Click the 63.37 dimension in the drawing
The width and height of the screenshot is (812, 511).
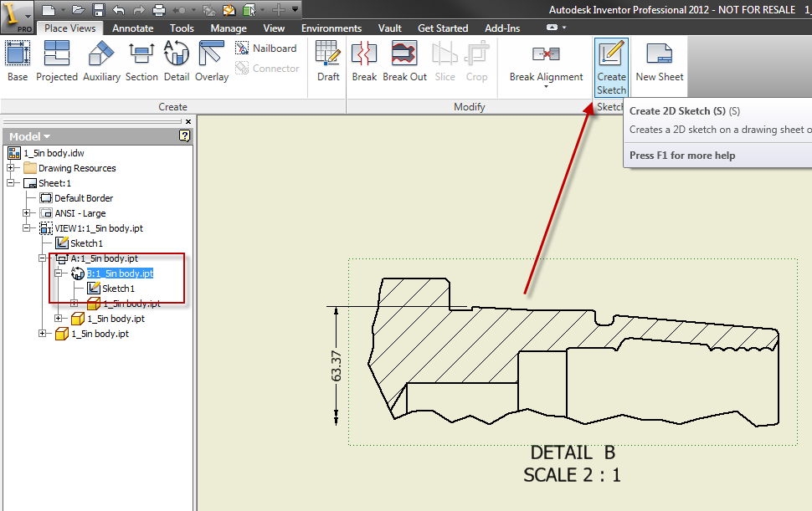336,365
